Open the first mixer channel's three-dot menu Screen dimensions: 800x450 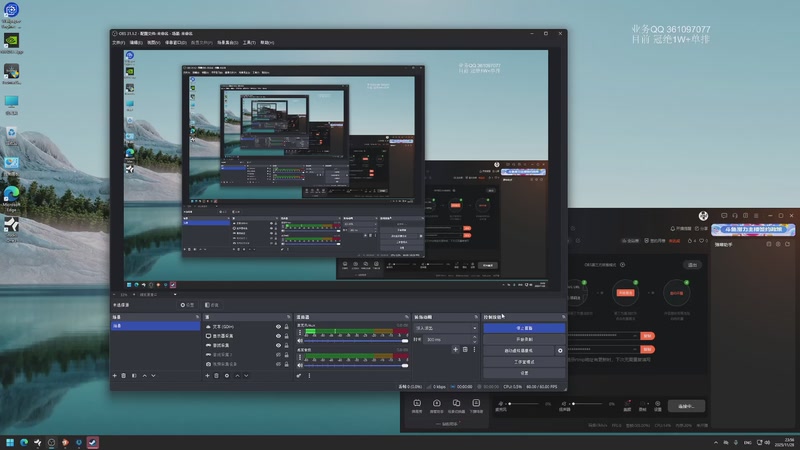pos(300,332)
